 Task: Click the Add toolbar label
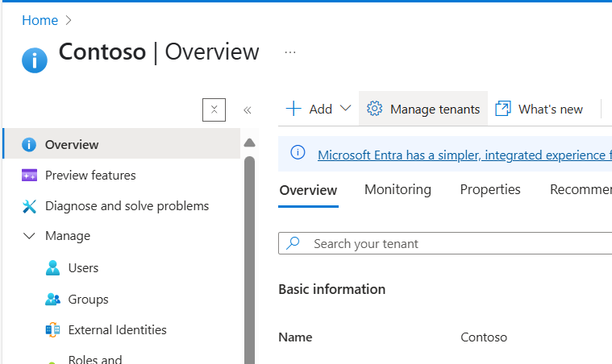[320, 110]
